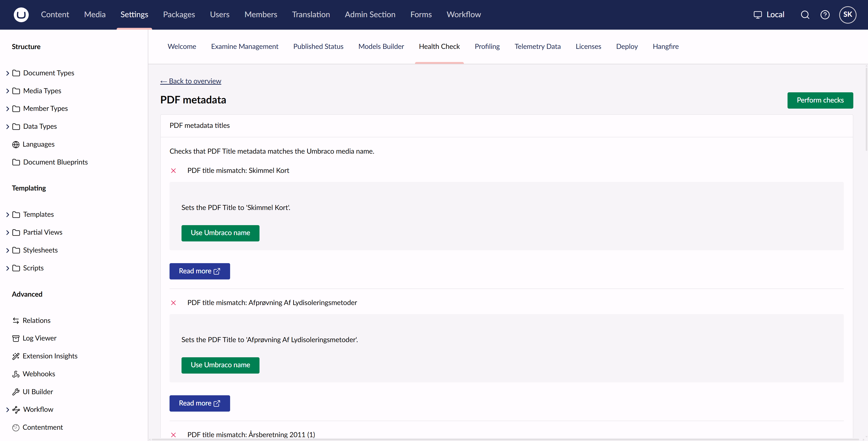The width and height of the screenshot is (868, 441).
Task: Click the Extension Insights wand icon
Action: (x=16, y=356)
